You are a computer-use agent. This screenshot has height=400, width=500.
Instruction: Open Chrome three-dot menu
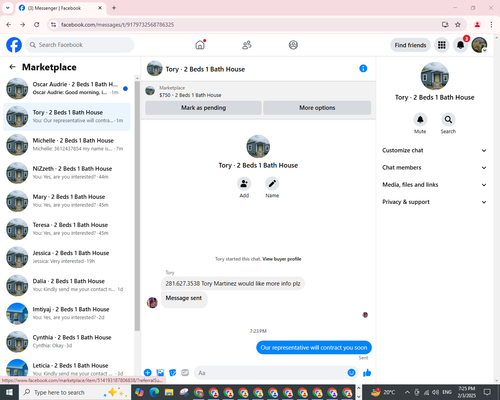491,25
